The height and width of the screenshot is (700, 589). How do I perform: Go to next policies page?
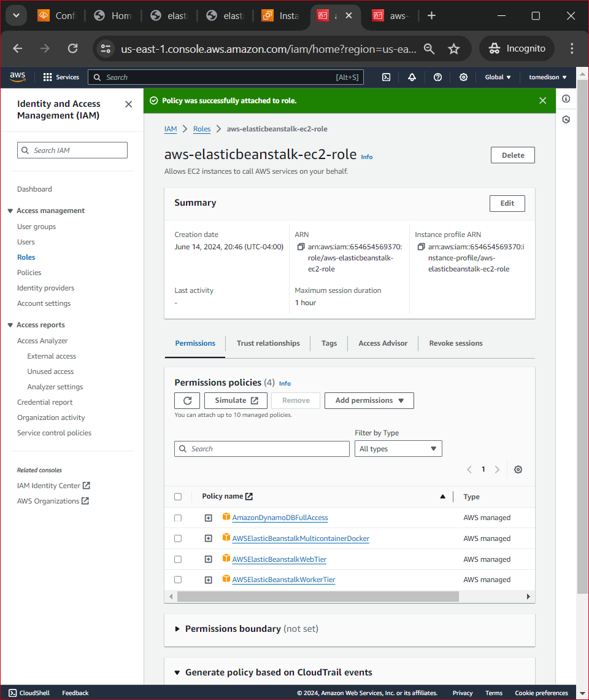pos(497,469)
